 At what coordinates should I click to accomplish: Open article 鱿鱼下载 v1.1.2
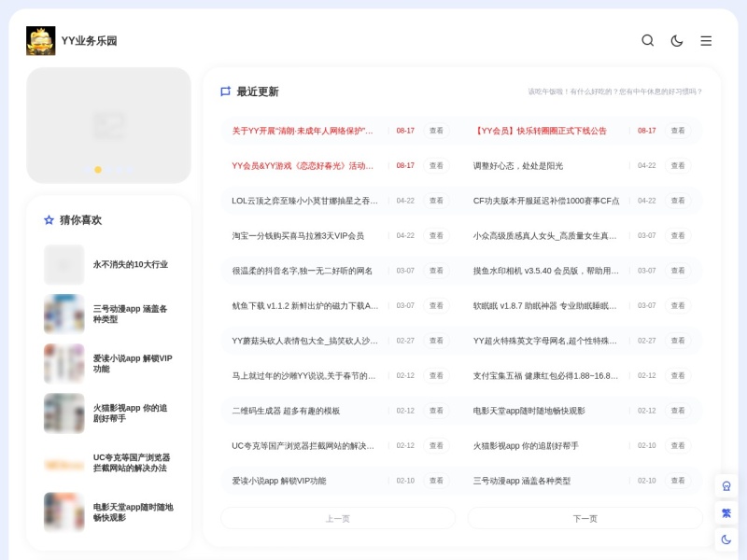pyautogui.click(x=305, y=306)
